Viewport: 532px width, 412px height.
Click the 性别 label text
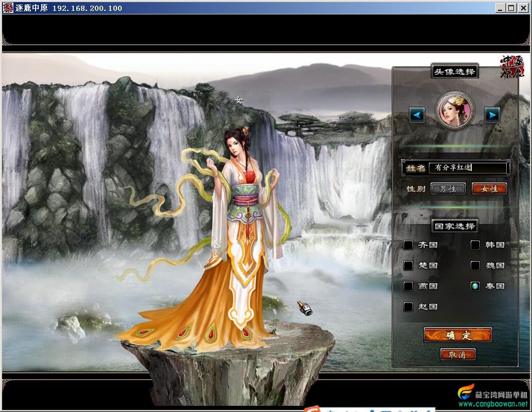[416, 188]
